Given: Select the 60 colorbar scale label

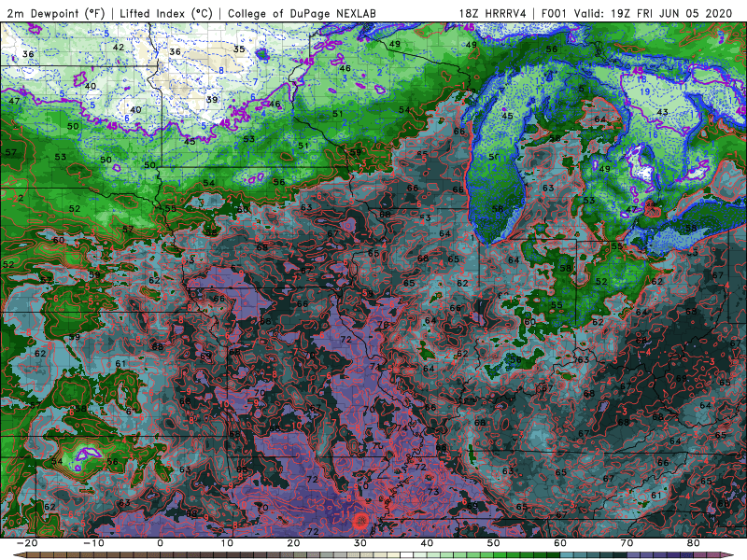Looking at the screenshot, I should coord(560,543).
